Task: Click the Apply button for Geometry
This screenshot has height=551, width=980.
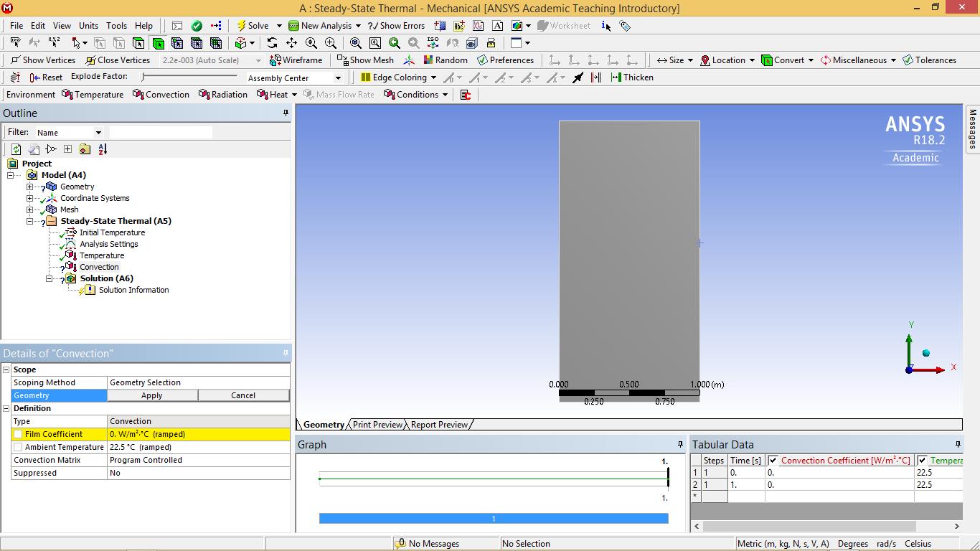Action: [x=152, y=395]
